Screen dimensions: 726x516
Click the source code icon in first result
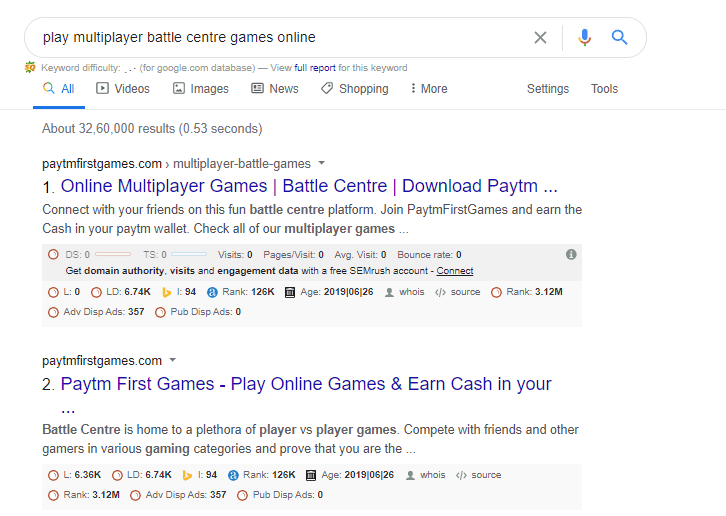pyautogui.click(x=440, y=292)
